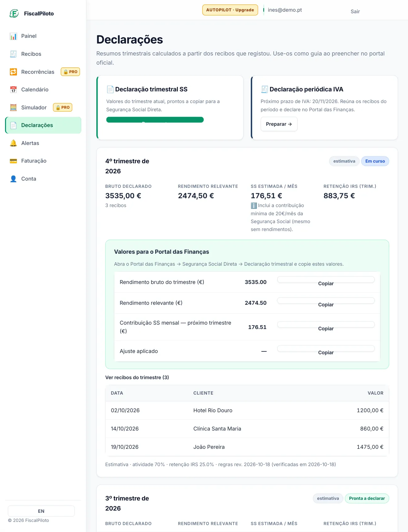
Task: Select the Clínica Santa Maria client cell
Action: [217, 429]
